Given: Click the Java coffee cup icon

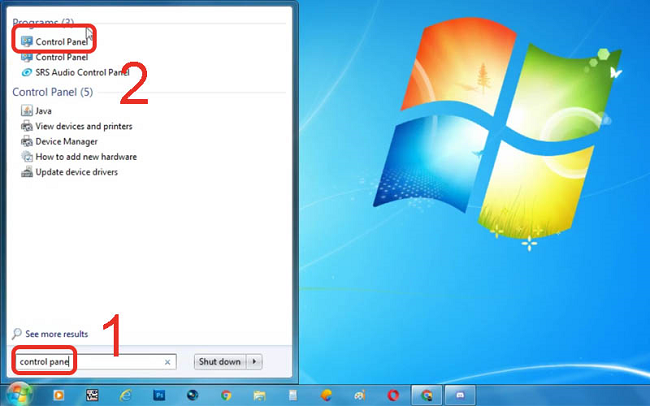Looking at the screenshot, I should (x=26, y=111).
